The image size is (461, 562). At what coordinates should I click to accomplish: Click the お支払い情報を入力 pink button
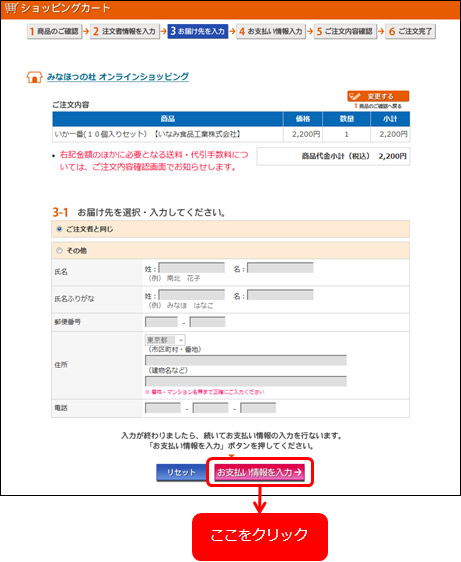260,472
